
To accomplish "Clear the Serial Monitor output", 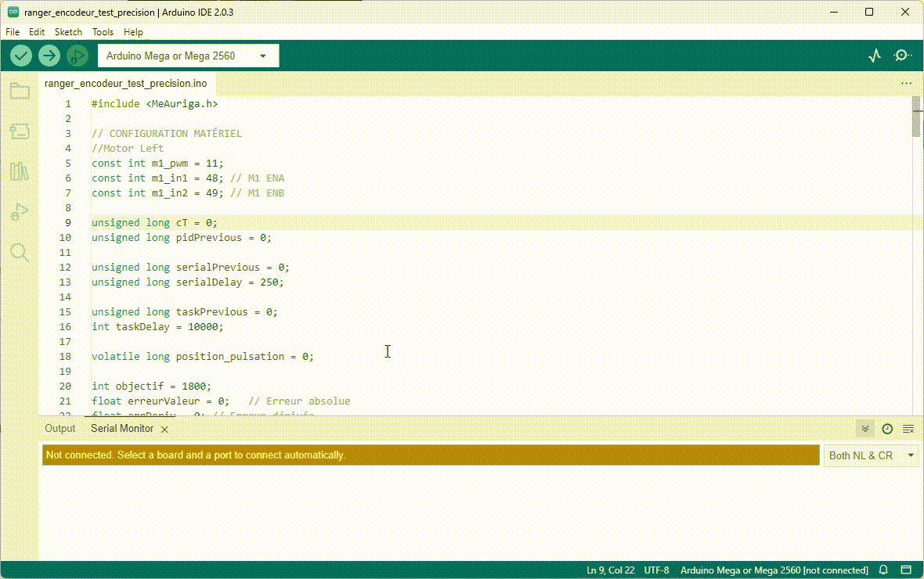I will [x=908, y=429].
